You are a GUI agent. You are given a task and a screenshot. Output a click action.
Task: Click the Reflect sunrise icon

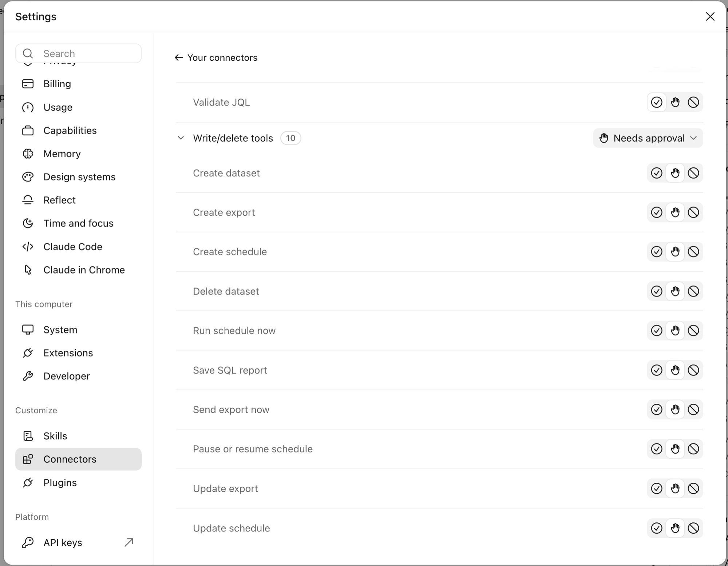(28, 200)
